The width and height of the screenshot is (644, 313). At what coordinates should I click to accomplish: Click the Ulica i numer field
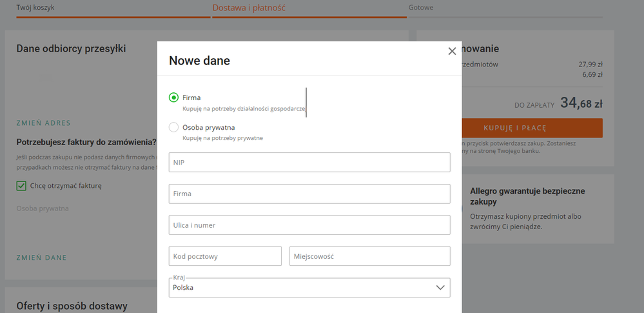(x=309, y=225)
